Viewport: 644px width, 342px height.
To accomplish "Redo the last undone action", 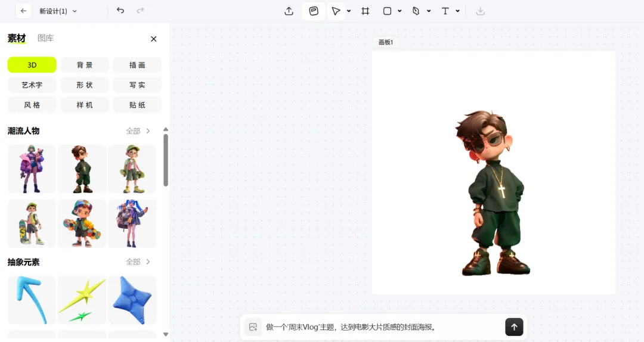I will (x=141, y=11).
